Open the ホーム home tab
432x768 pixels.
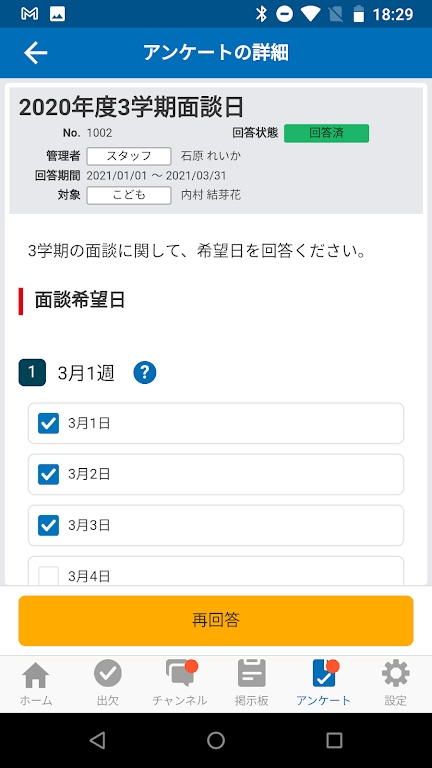pyautogui.click(x=36, y=683)
